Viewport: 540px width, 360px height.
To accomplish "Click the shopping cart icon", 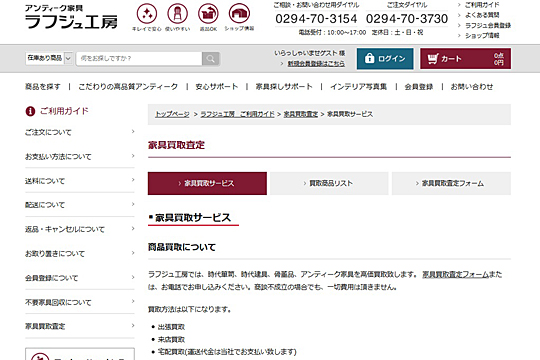I will 433,59.
